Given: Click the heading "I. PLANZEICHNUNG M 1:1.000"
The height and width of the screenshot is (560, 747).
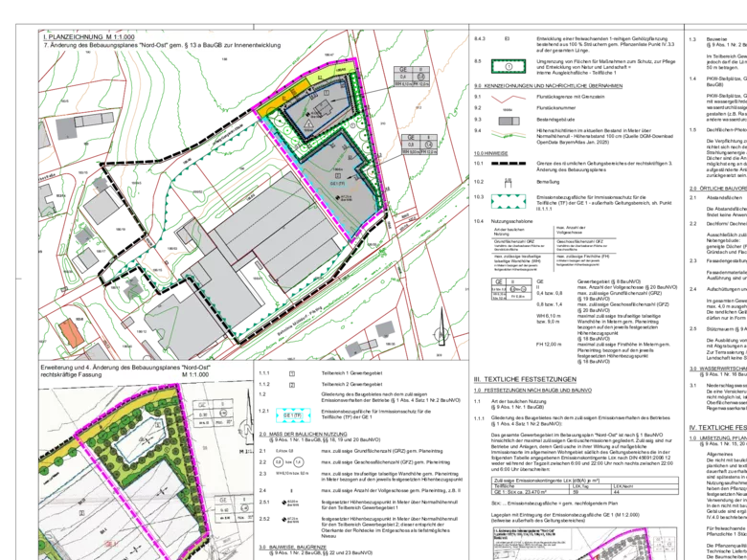Looking at the screenshot, I should [x=89, y=37].
